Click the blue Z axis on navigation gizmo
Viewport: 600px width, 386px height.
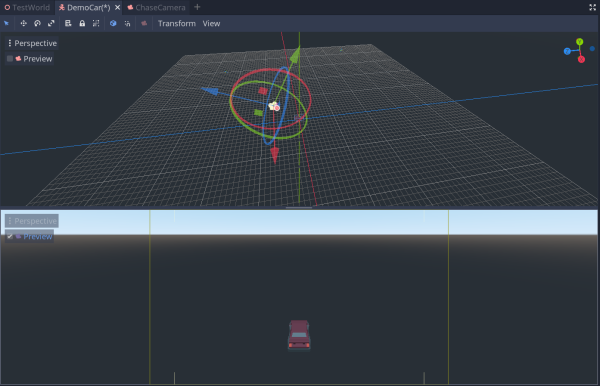[567, 51]
